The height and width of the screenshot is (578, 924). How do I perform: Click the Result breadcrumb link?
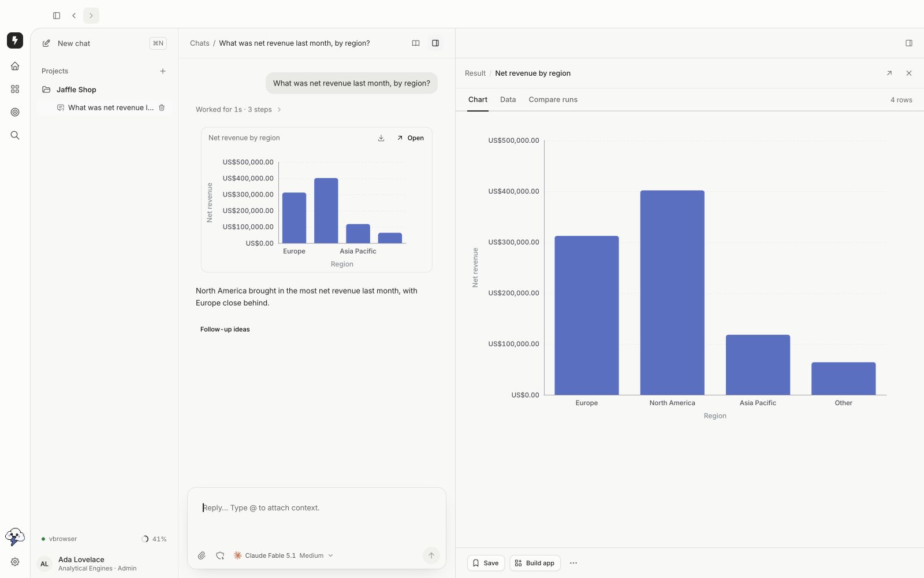coord(475,73)
